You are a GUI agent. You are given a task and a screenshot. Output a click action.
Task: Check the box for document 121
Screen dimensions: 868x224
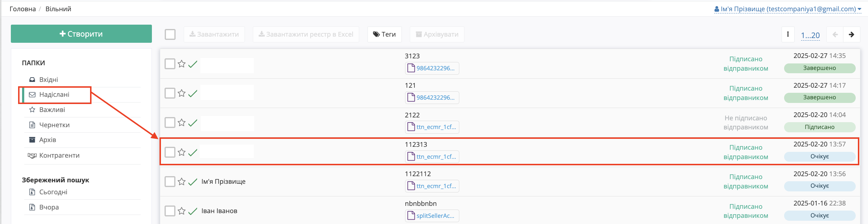[170, 93]
